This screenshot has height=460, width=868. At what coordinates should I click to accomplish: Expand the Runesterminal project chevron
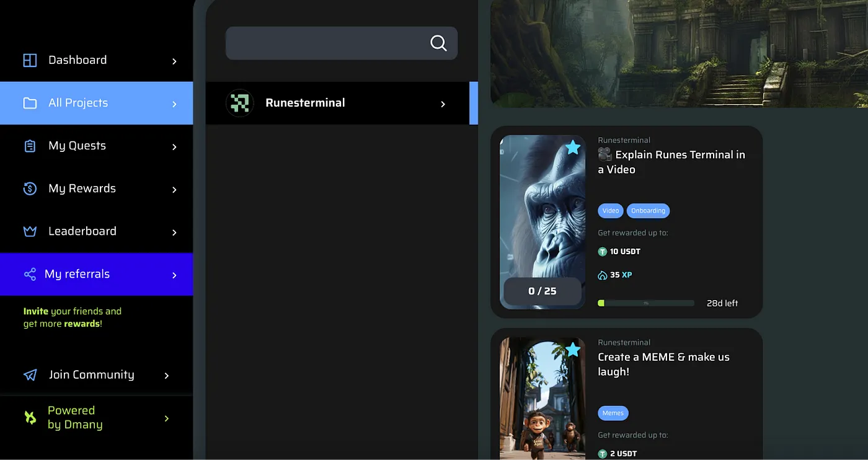(443, 104)
